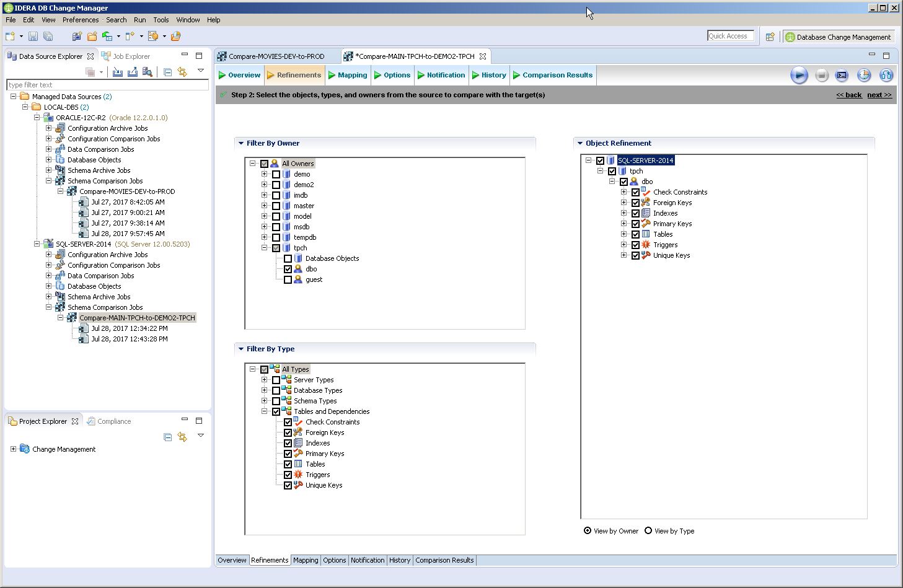Collapse all in Project Explorer panel
Screen dimensions: 903x588
[x=167, y=437]
